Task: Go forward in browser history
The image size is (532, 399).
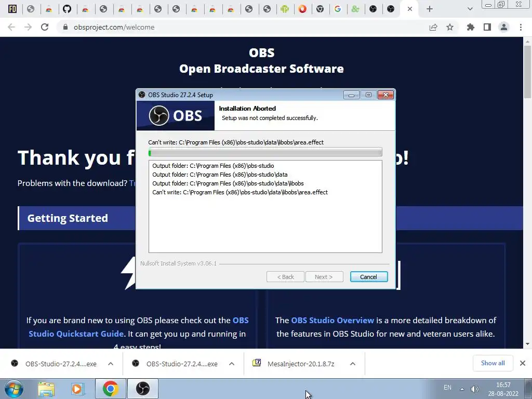Action: [x=28, y=27]
